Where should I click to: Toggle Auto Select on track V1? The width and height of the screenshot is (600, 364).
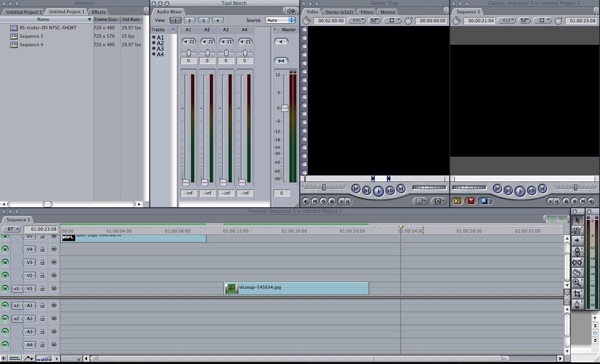(54, 288)
